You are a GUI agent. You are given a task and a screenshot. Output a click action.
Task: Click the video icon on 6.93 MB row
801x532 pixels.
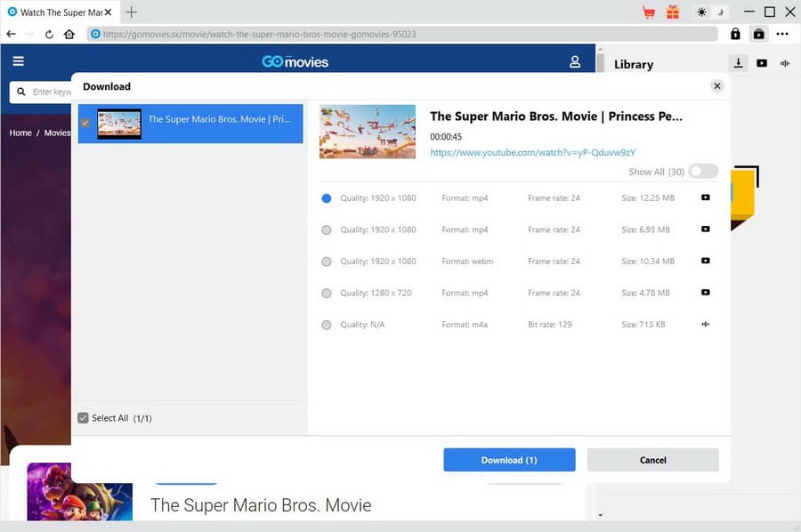click(706, 230)
